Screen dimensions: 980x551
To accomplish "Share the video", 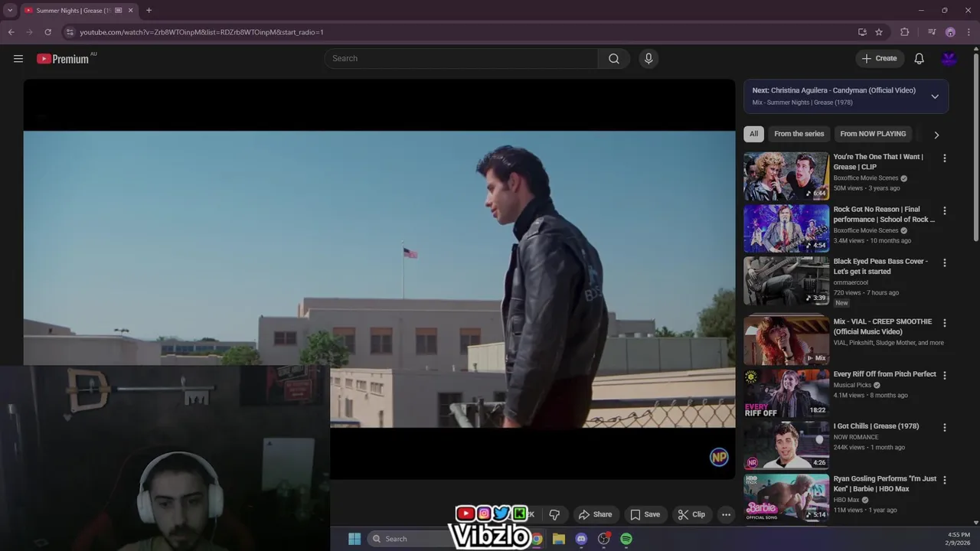I will click(x=596, y=514).
